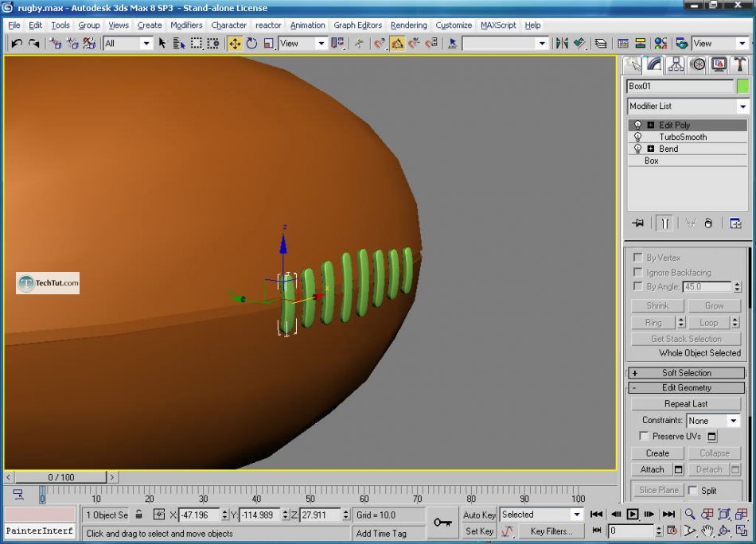Image resolution: width=756 pixels, height=544 pixels.
Task: Select the Select Object arrow tool
Action: click(162, 44)
